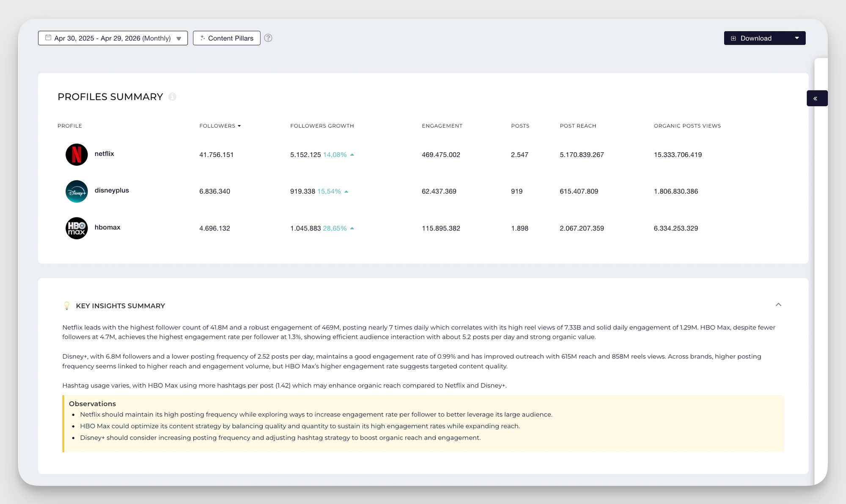Expand the collapsed side panel
The height and width of the screenshot is (504, 846).
817,99
